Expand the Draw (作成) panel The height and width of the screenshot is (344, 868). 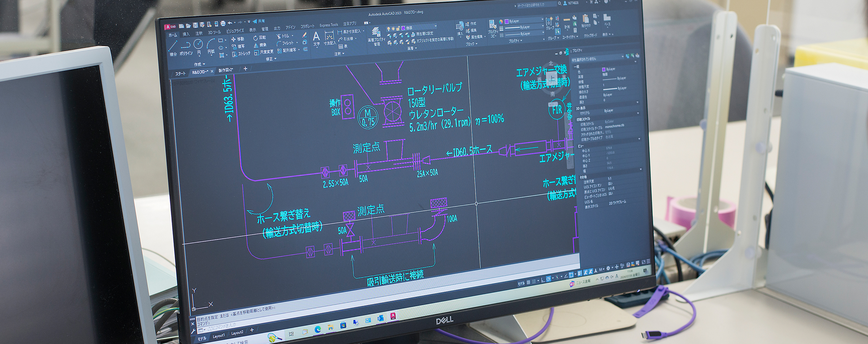point(200,64)
